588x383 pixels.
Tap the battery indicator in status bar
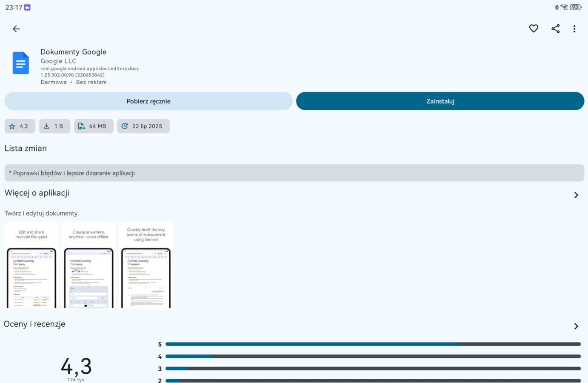click(x=576, y=7)
